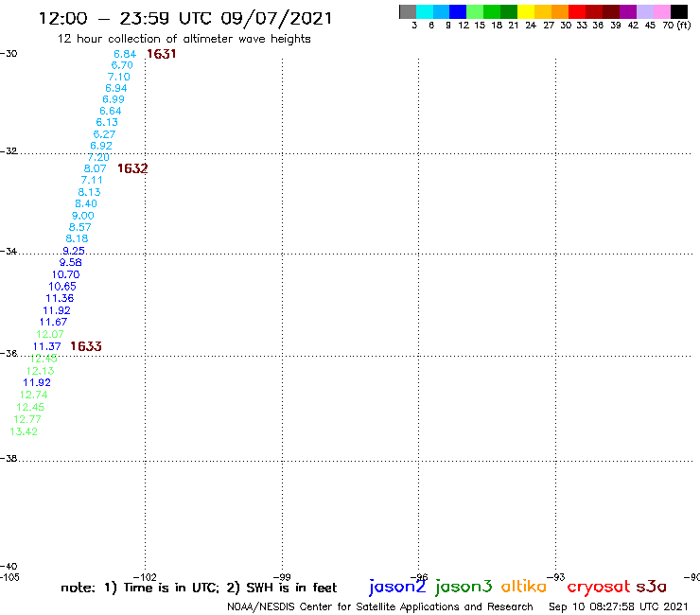Screen dimensions: 700x615
Task: Click the wave height value 7.10
Action: [x=119, y=77]
